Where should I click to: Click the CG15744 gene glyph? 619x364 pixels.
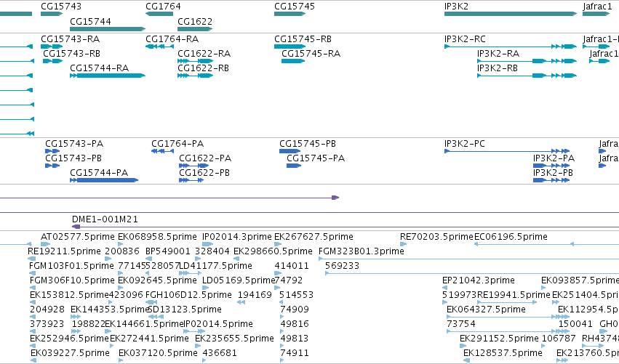[108, 29]
